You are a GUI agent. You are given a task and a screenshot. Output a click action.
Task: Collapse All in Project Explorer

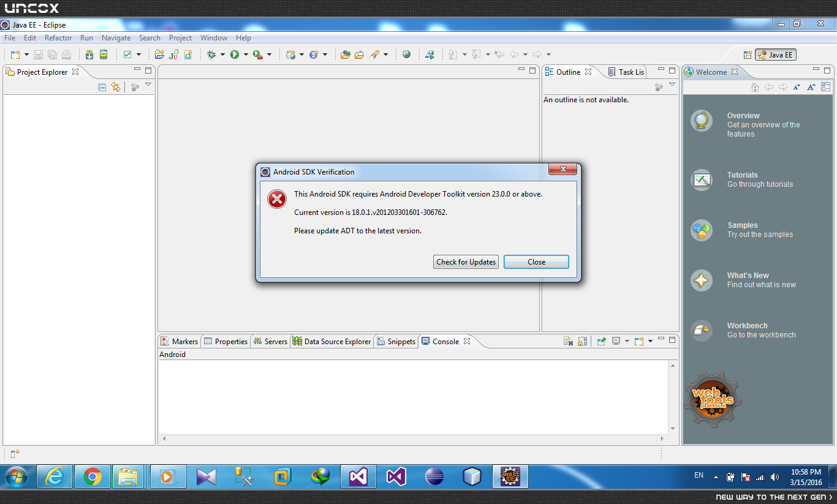coord(102,88)
